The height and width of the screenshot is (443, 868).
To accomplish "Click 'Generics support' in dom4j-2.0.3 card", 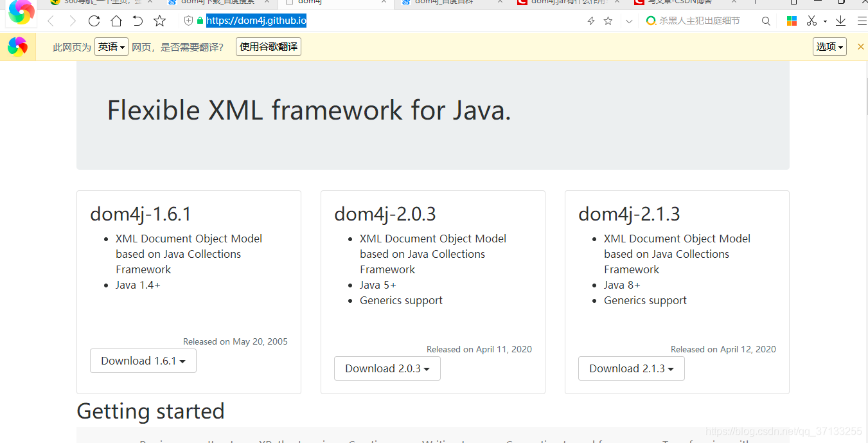I will (x=401, y=300).
